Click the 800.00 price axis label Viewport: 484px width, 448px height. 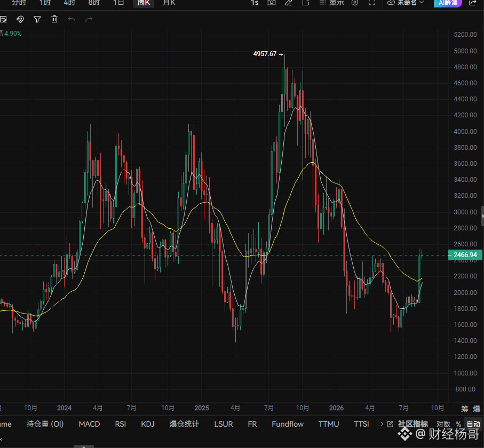tap(465, 389)
